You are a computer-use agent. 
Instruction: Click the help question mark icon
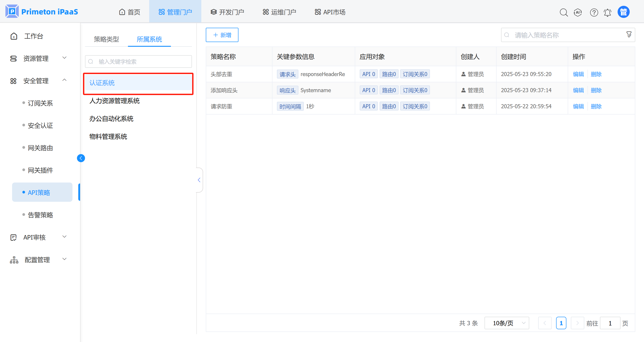tap(594, 12)
